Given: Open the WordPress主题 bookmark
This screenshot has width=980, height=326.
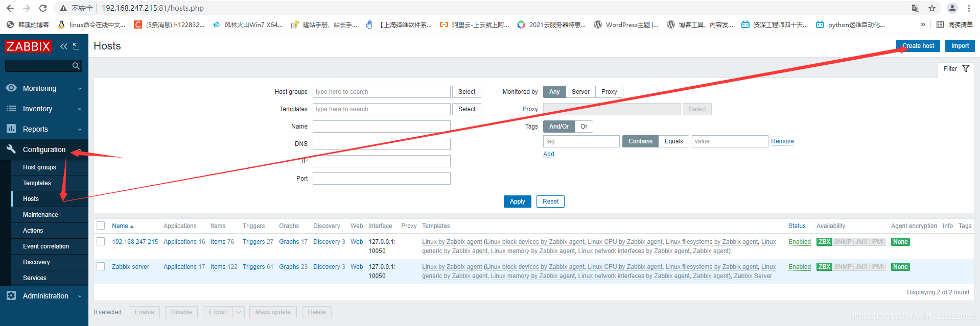Looking at the screenshot, I should click(x=626, y=24).
